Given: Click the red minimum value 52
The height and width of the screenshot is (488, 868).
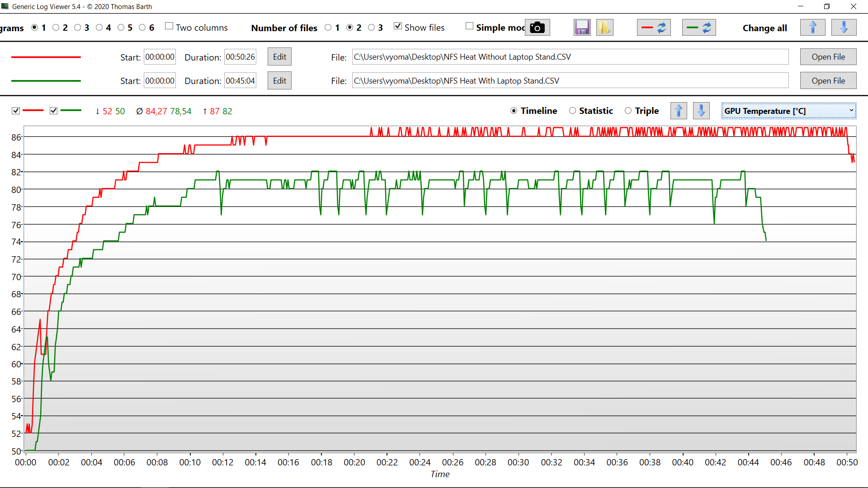Looking at the screenshot, I should pyautogui.click(x=107, y=111).
